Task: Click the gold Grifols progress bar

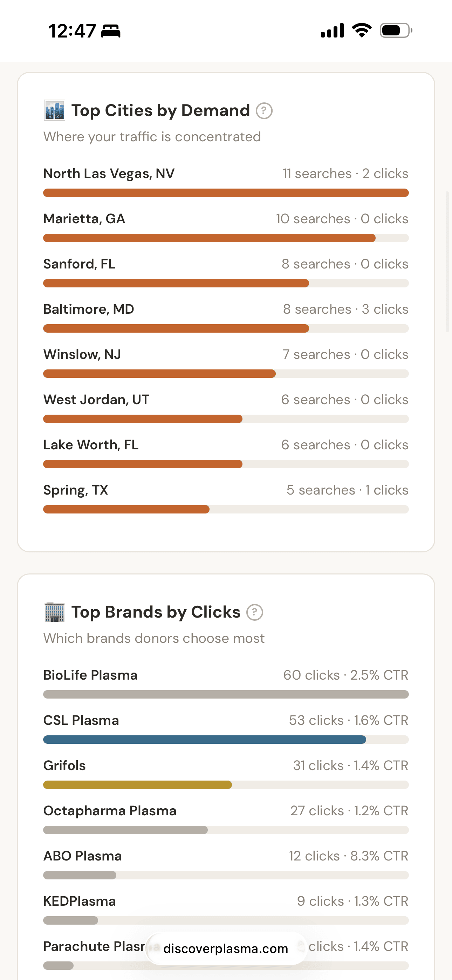Action: pos(137,785)
